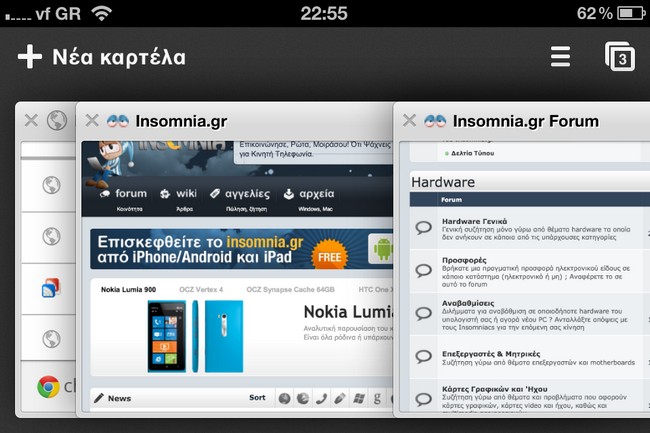The image size is (650, 433).
Task: Close the leftmost background tab
Action: click(x=31, y=121)
